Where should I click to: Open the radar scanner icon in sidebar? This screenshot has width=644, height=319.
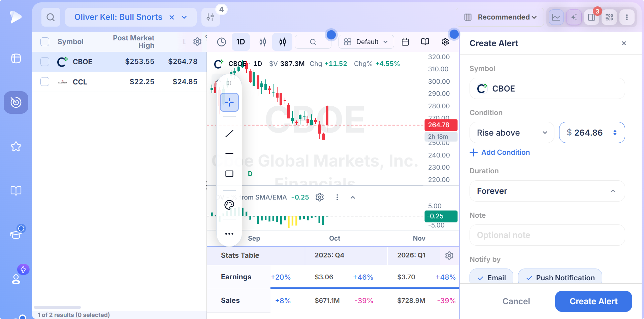tap(16, 102)
